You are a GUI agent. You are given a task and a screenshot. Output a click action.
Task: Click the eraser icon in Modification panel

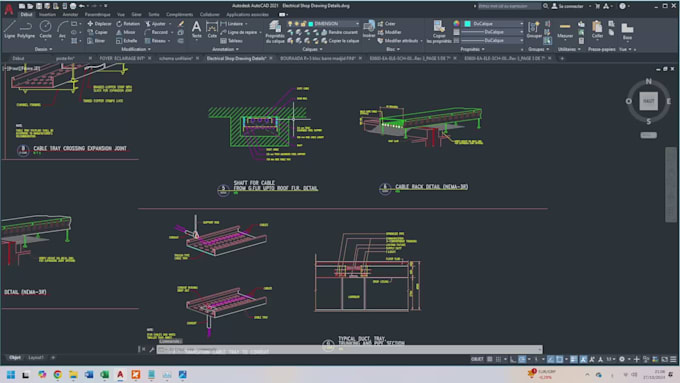181,24
